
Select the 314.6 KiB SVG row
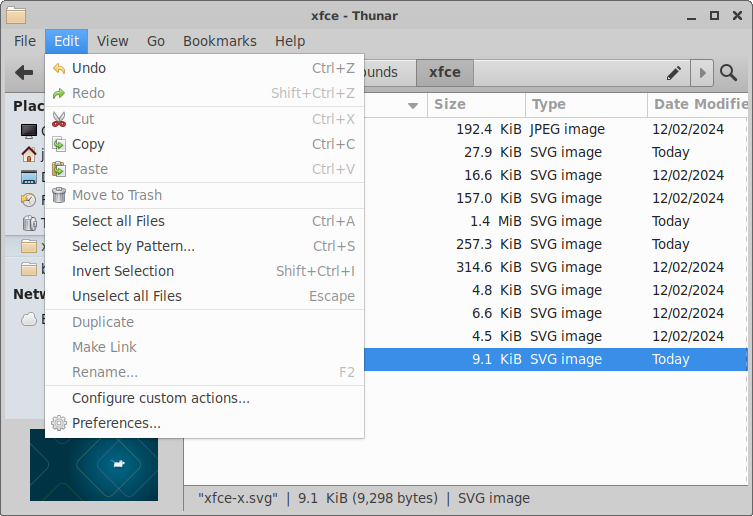pos(556,268)
